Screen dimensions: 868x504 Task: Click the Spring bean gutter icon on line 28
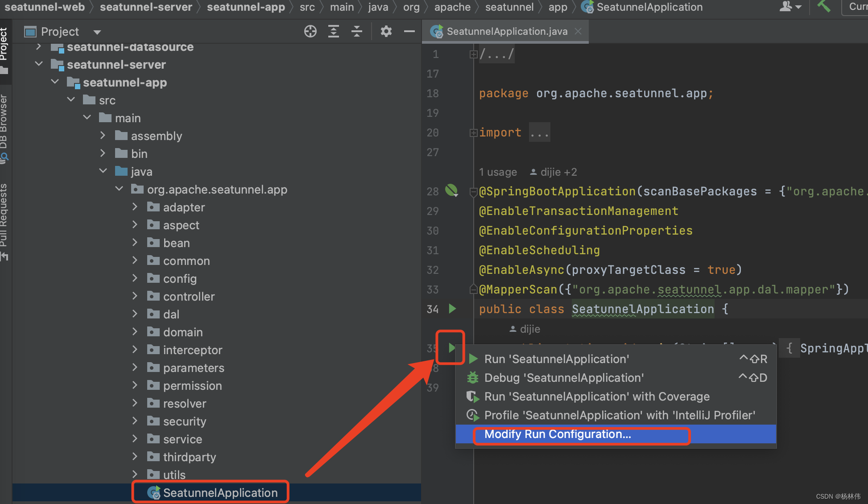tap(451, 191)
